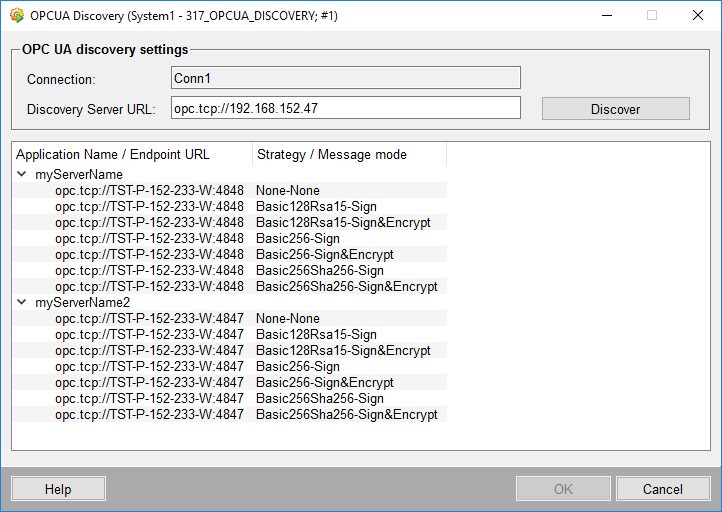Select the myServerName2 application entry
722x512 pixels.
pyautogui.click(x=83, y=303)
